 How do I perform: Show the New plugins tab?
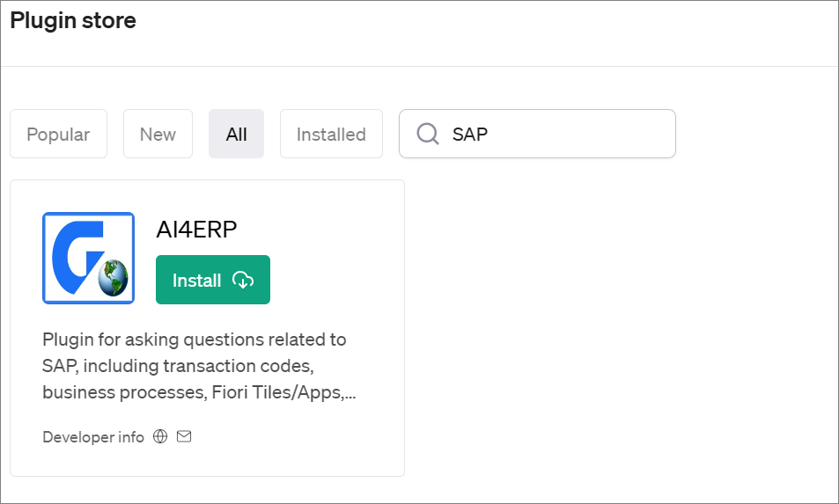158,134
